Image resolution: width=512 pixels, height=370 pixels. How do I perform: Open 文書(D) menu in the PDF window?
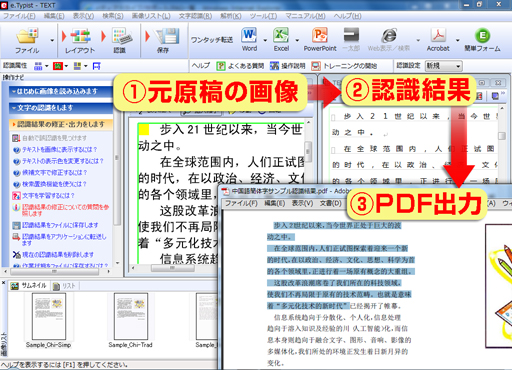pos(331,203)
